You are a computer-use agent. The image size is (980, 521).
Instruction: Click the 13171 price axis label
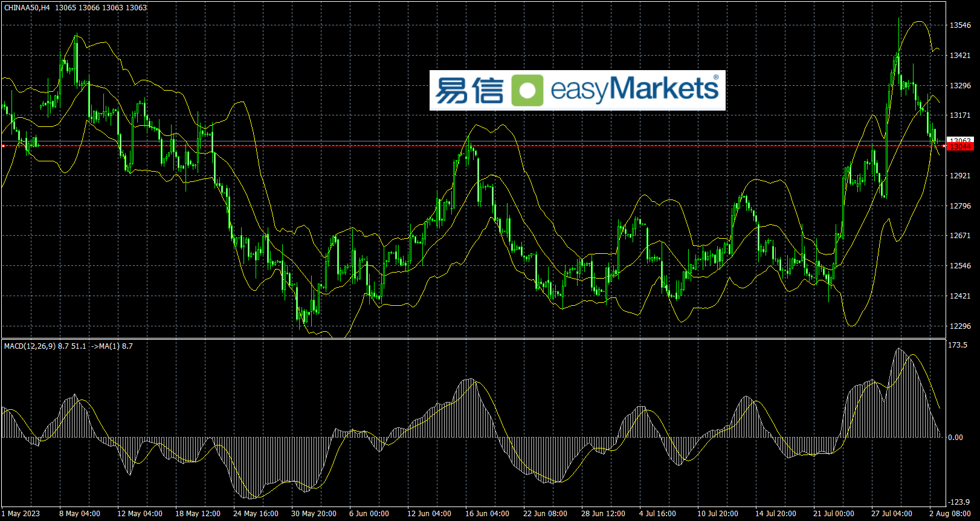(960, 115)
